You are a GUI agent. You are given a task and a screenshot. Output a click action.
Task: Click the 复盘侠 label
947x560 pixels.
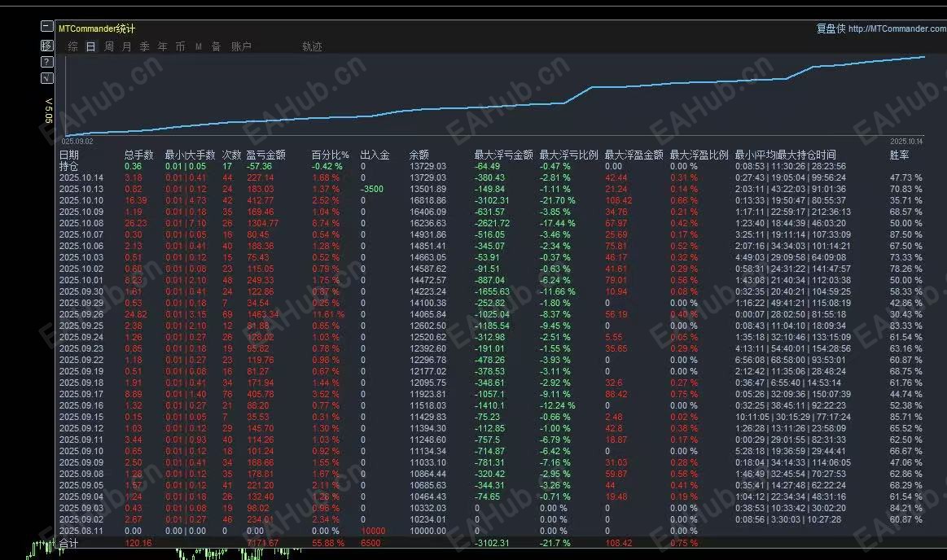coord(831,29)
